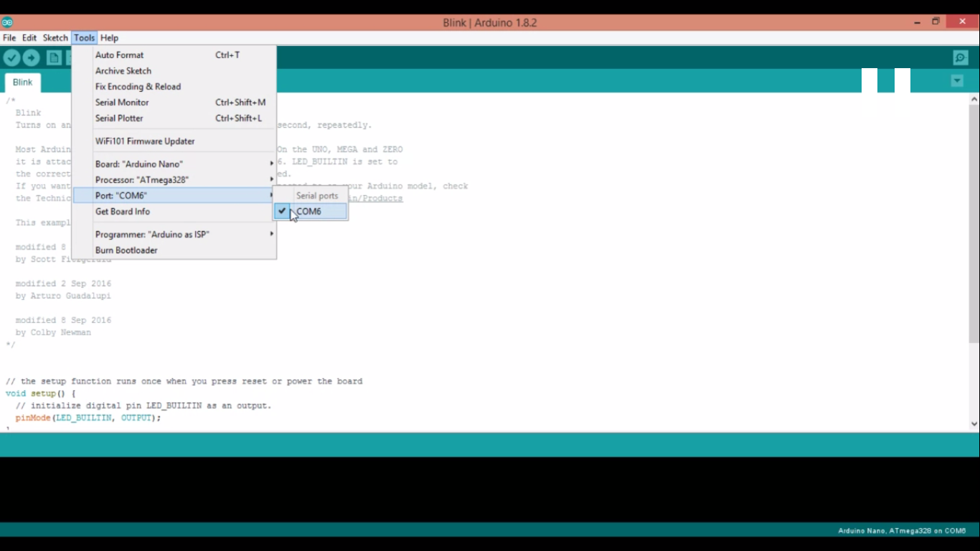Open the sketch tab dropdown arrow

957,80
